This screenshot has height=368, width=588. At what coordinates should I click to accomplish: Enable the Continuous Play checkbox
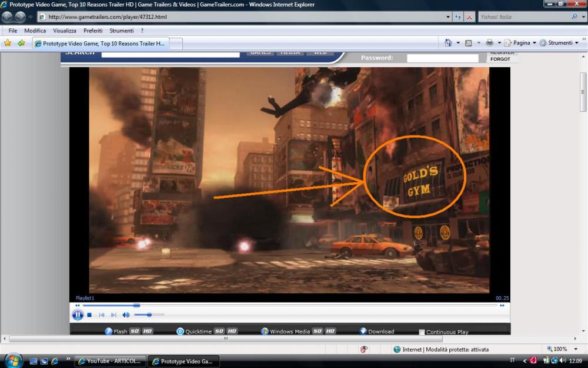point(422,332)
